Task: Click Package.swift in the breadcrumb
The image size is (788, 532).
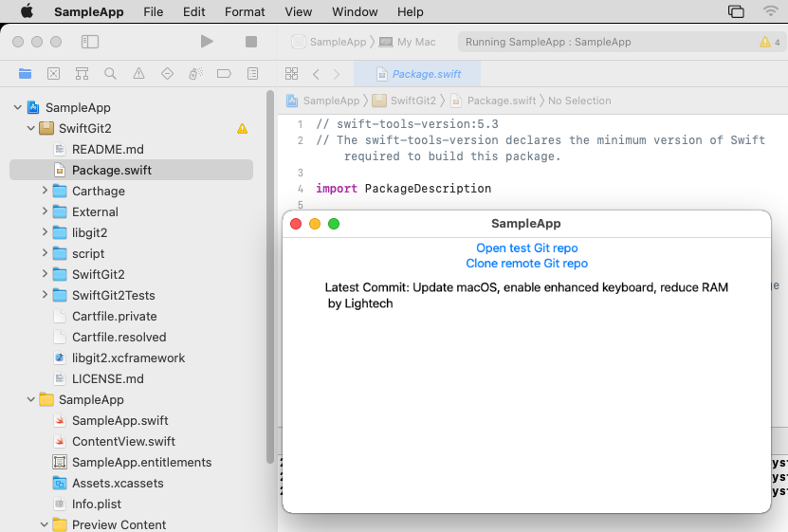Action: [x=493, y=101]
